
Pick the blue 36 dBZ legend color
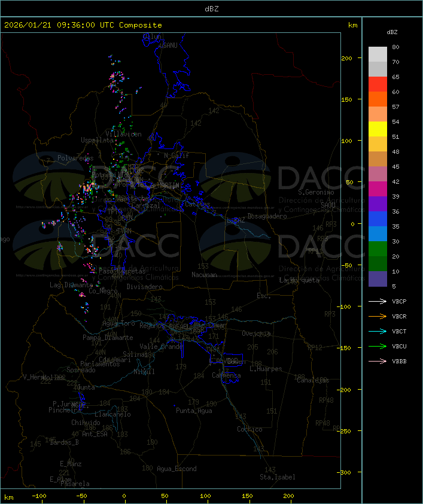click(378, 219)
